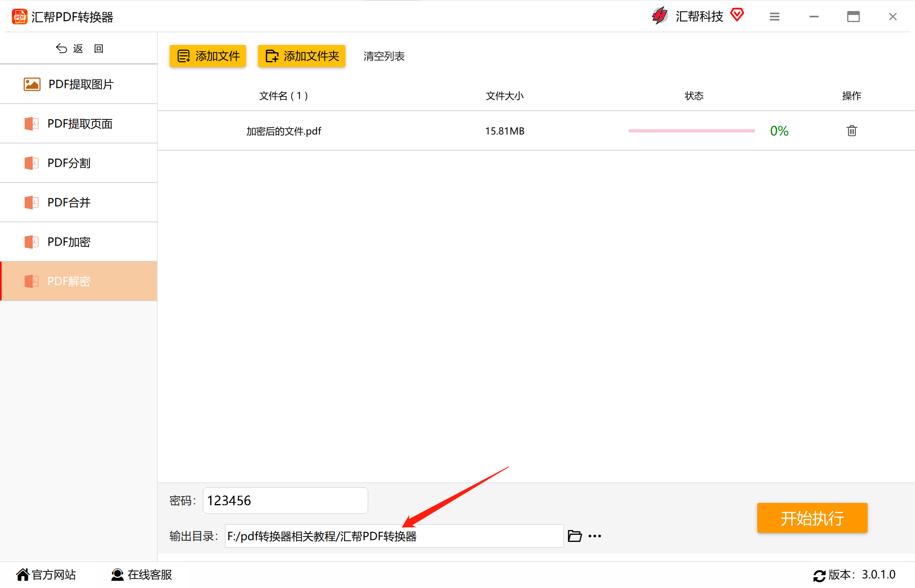Click the PDF加密 sidebar icon
The image size is (915, 588).
(x=31, y=242)
